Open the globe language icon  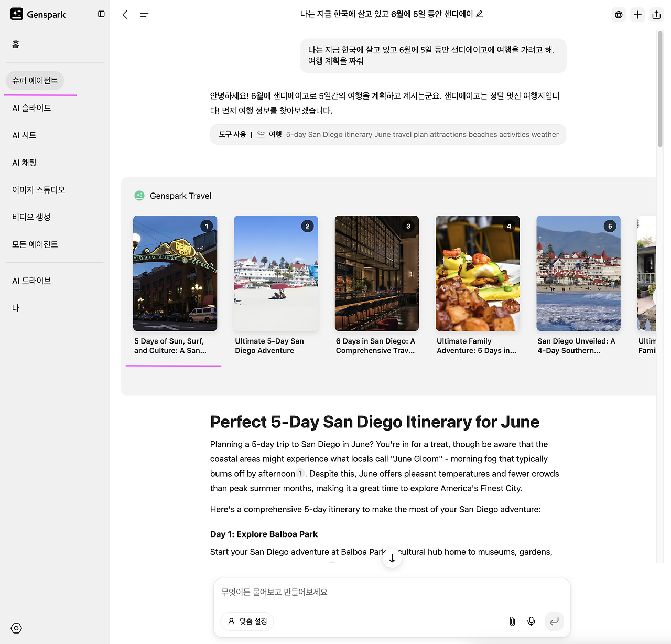click(619, 15)
